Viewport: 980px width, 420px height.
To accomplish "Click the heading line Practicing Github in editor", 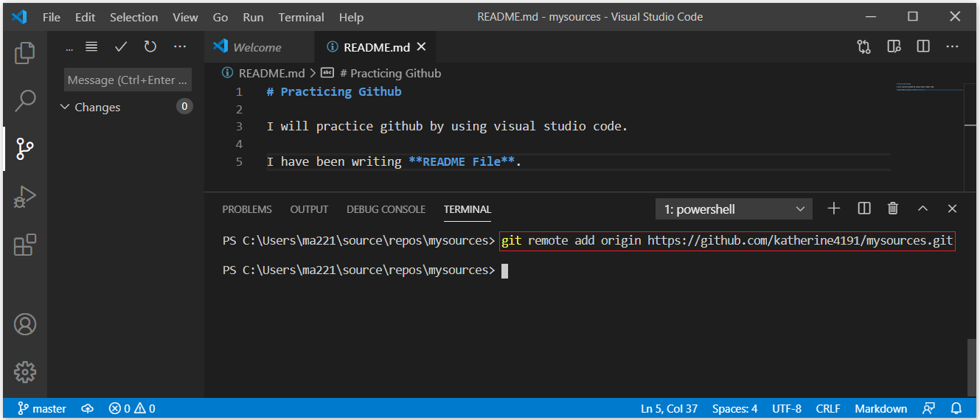I will pyautogui.click(x=334, y=91).
